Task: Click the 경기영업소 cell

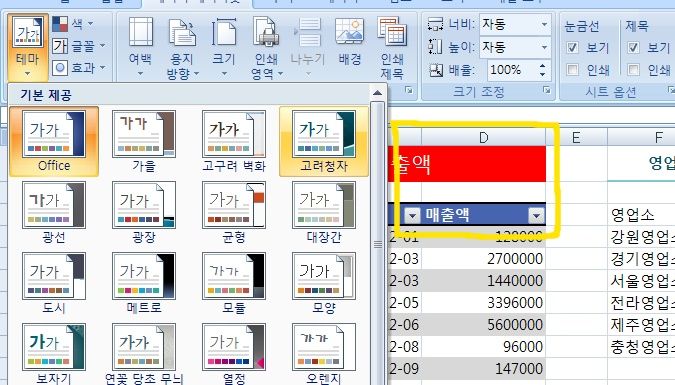Action: click(x=641, y=259)
